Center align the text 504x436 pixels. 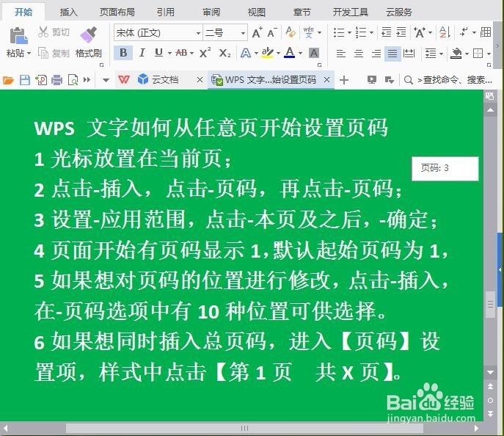pyautogui.click(x=359, y=53)
